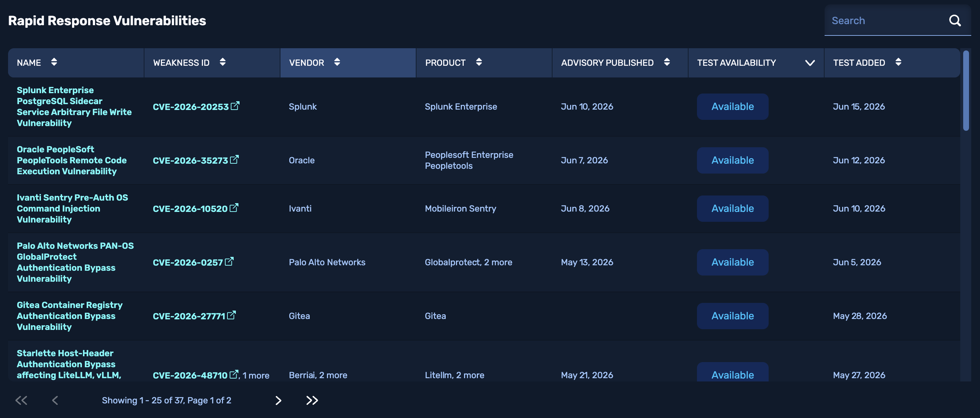
Task: Click the CVE-2026-35273 link
Action: (190, 160)
